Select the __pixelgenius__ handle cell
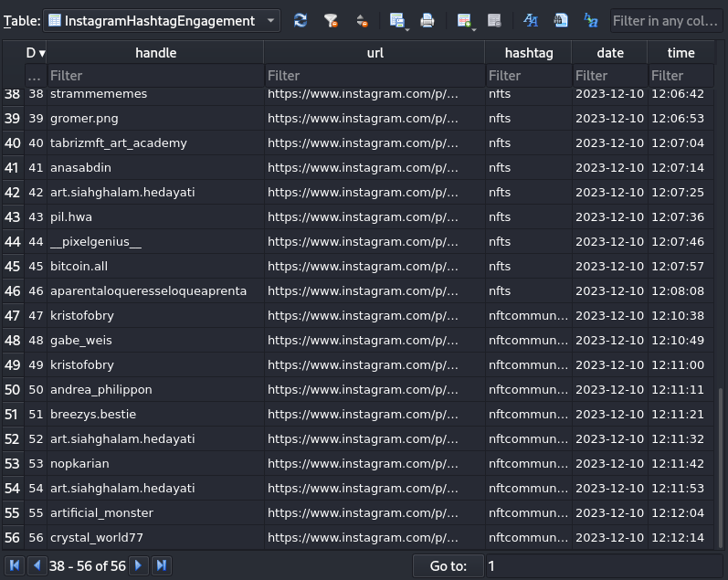This screenshot has width=728, height=580. tap(155, 241)
